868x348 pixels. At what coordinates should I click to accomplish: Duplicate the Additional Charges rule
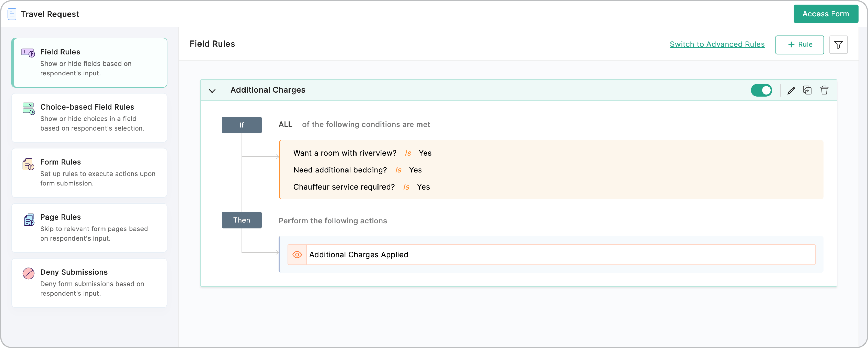(x=807, y=90)
